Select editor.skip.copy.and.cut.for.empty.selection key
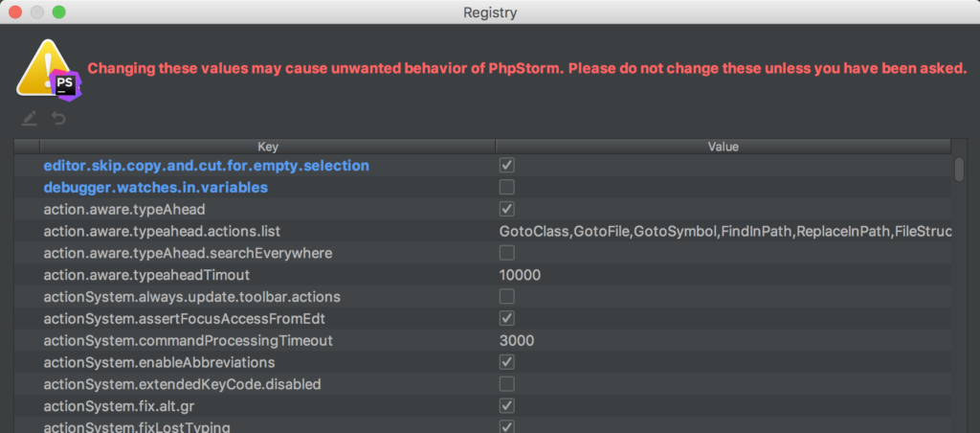 [x=207, y=166]
